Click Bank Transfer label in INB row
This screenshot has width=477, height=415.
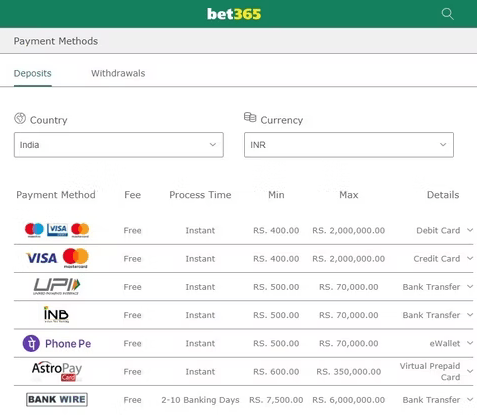431,315
